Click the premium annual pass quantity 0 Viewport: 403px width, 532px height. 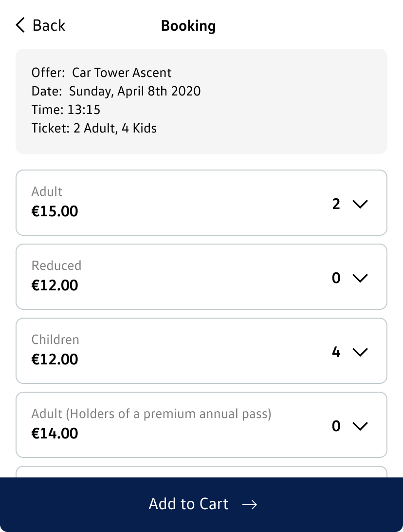tap(336, 426)
